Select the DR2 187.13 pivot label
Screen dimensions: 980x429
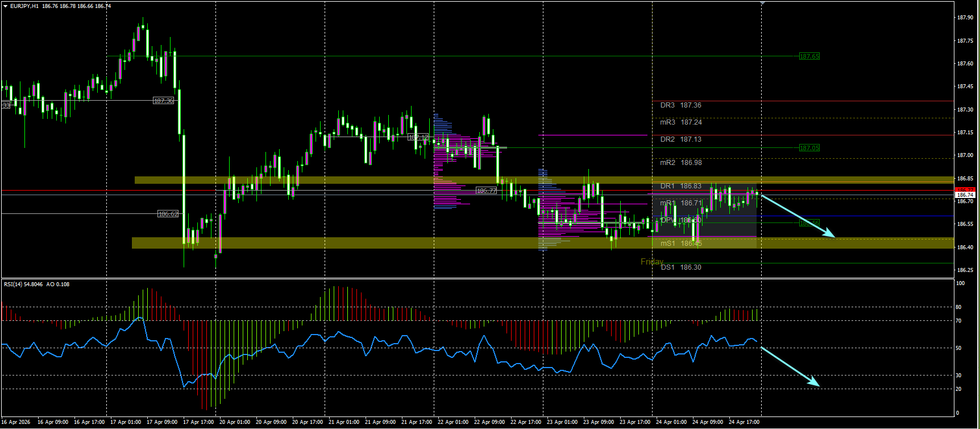(x=680, y=139)
